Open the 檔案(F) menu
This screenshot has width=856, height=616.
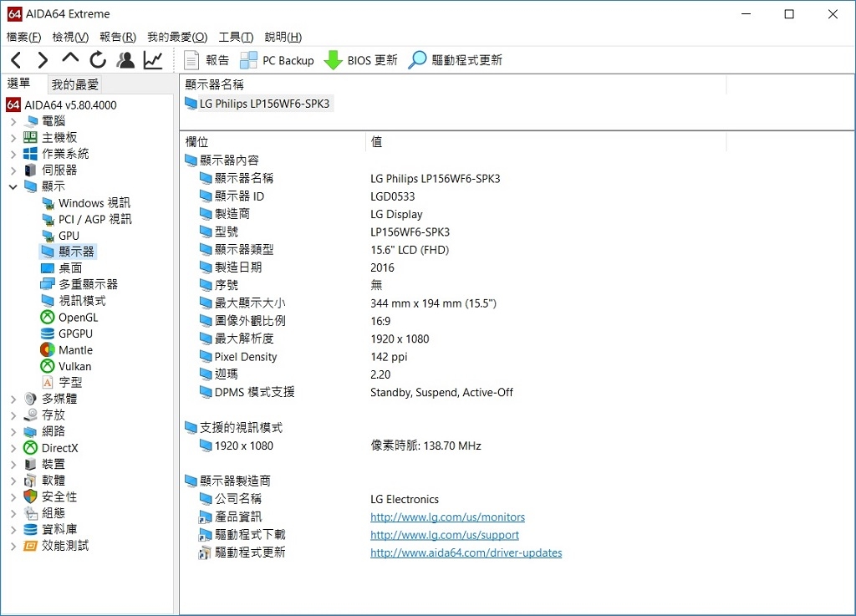pos(24,37)
